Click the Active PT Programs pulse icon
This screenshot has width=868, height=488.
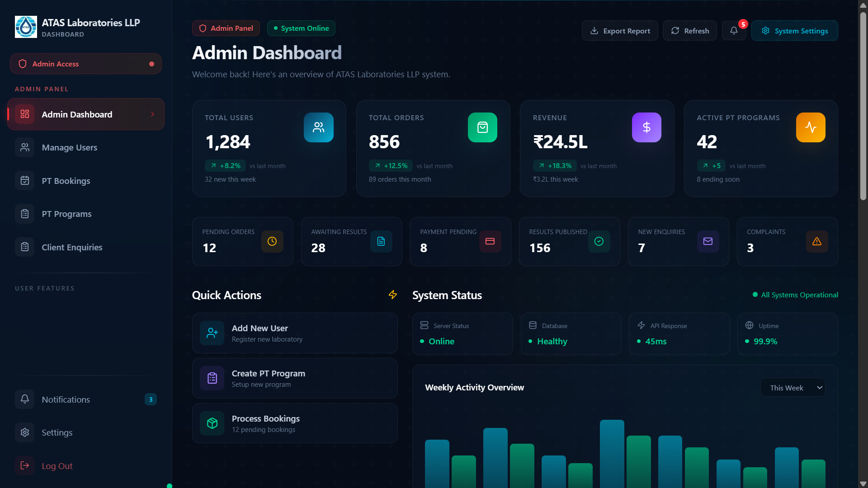tap(811, 127)
